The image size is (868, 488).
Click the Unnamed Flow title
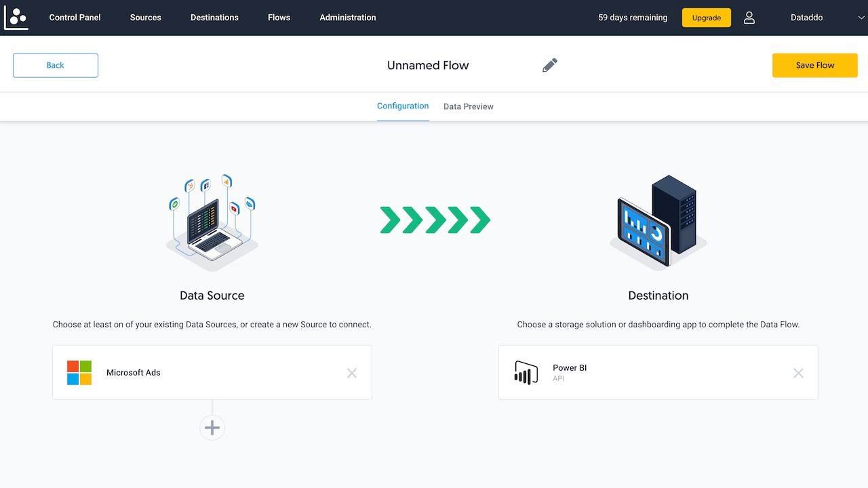pos(428,65)
